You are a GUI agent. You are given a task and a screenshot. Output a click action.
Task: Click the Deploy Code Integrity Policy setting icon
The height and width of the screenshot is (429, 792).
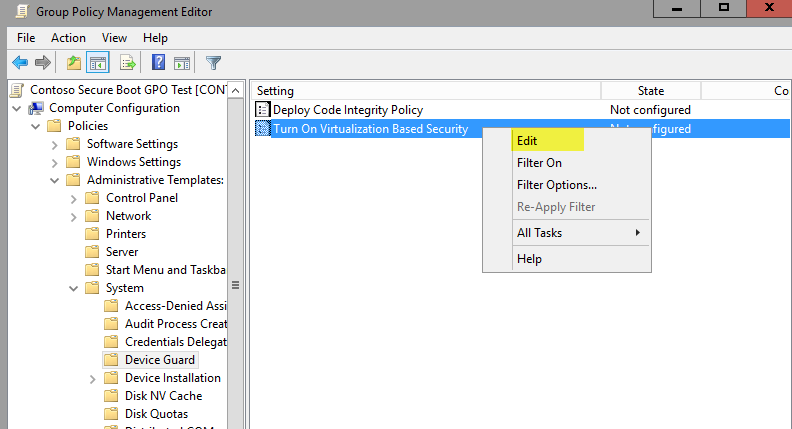(263, 110)
